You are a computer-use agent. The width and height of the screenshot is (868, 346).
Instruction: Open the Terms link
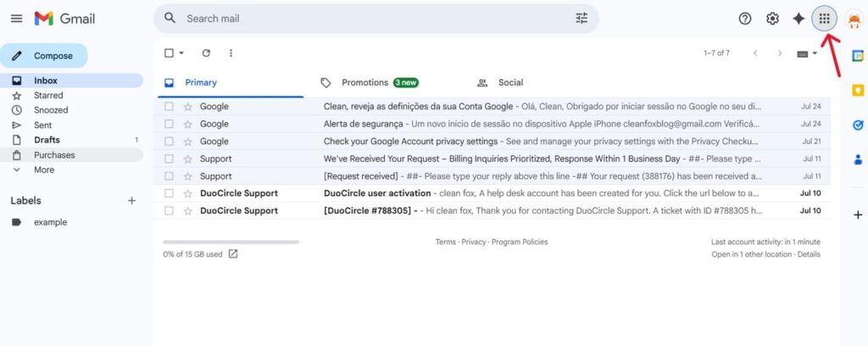pos(446,242)
